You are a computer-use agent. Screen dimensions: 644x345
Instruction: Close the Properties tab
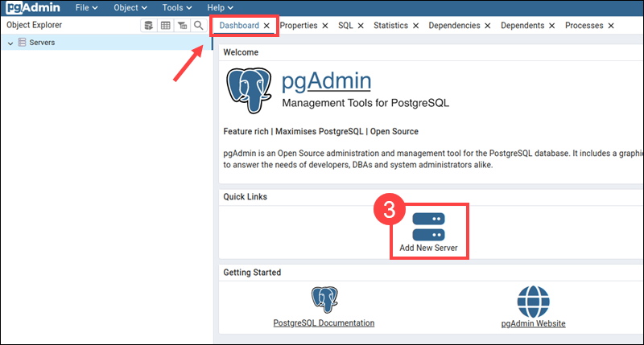coord(325,26)
